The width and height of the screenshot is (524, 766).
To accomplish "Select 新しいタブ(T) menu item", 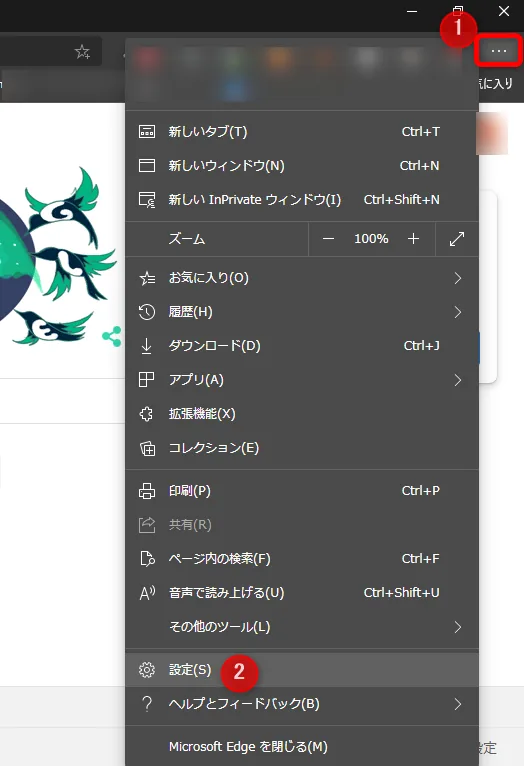I will point(302,131).
